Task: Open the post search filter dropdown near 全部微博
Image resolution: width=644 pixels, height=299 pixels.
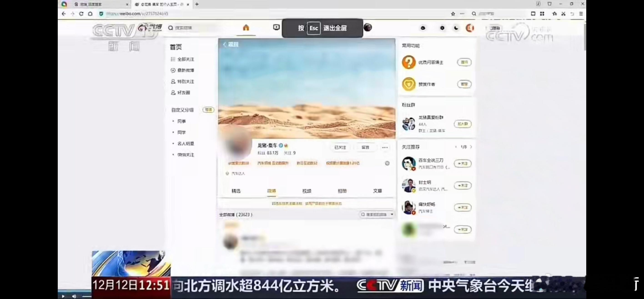Action: [392, 214]
